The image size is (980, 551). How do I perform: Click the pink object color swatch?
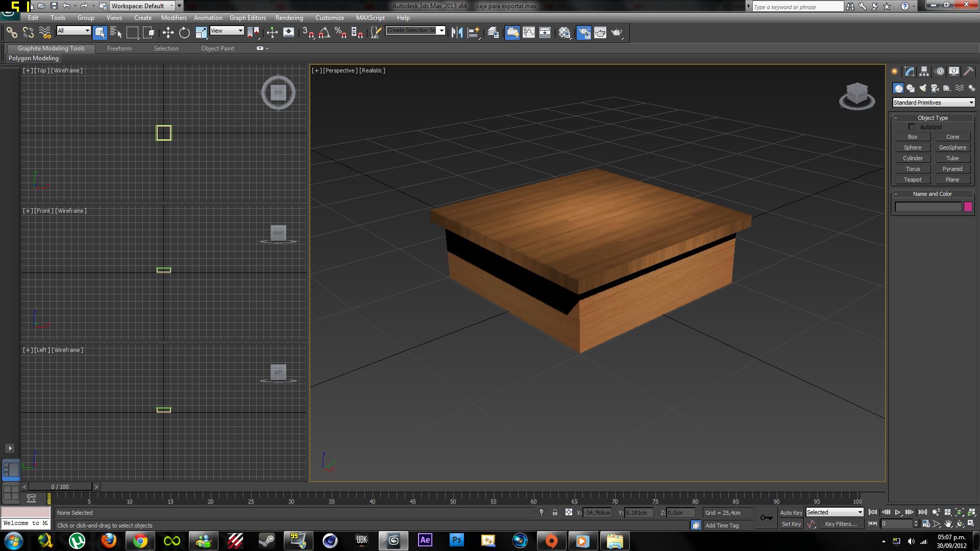968,207
